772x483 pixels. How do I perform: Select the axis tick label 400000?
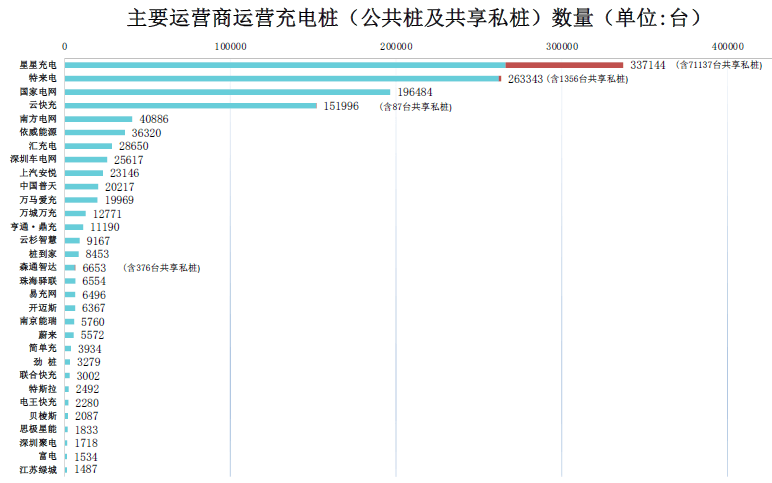[728, 47]
